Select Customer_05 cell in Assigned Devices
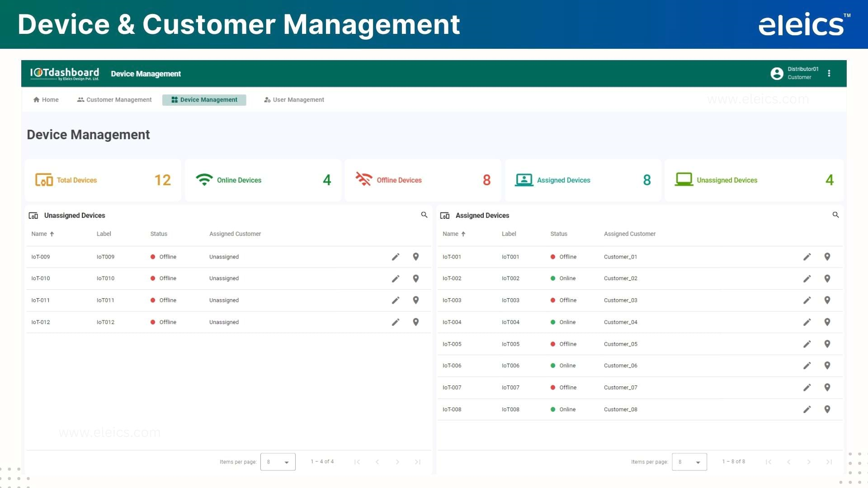The height and width of the screenshot is (488, 868). tap(620, 344)
